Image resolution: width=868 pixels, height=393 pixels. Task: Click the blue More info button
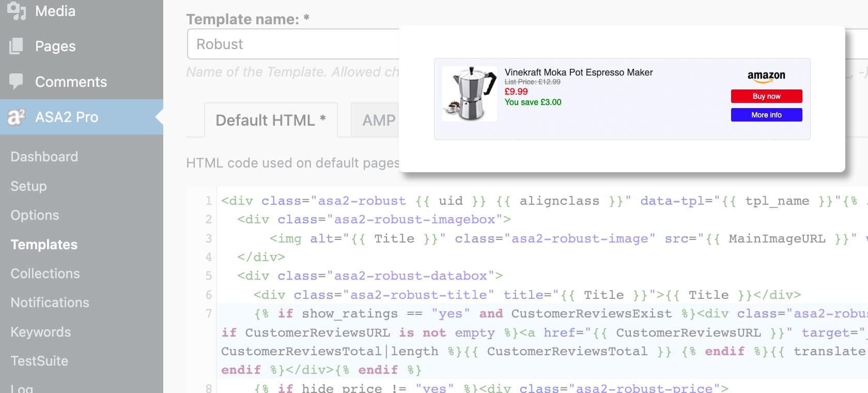click(x=766, y=115)
